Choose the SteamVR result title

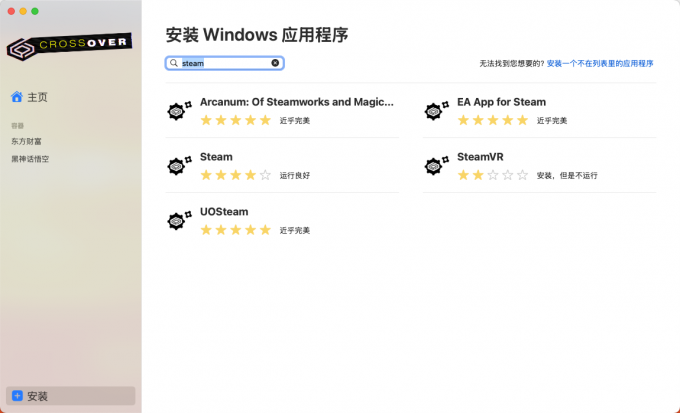480,157
